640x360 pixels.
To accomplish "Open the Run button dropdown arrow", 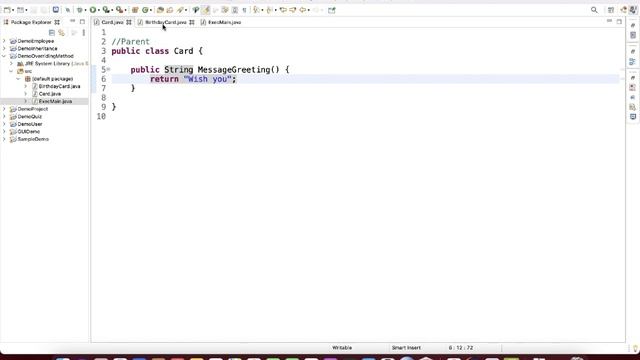I will (x=99, y=10).
